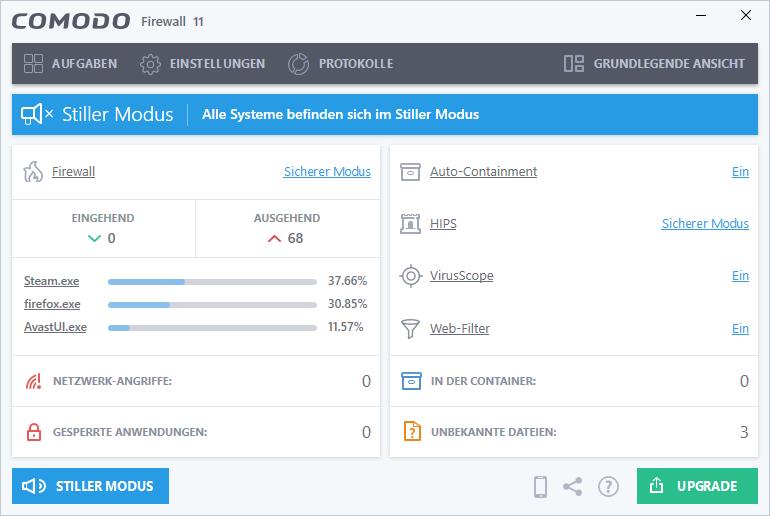Click the share icon
The image size is (770, 516).
click(573, 487)
